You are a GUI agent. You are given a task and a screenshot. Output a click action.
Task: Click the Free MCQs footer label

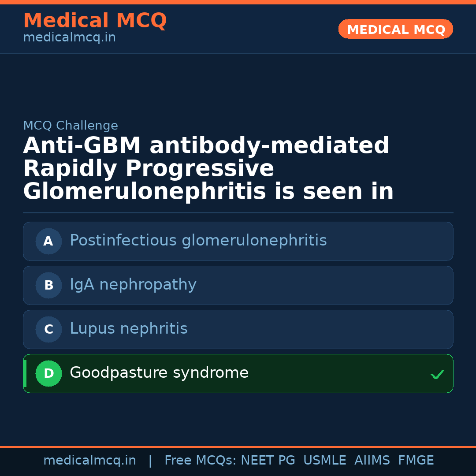[201, 461]
